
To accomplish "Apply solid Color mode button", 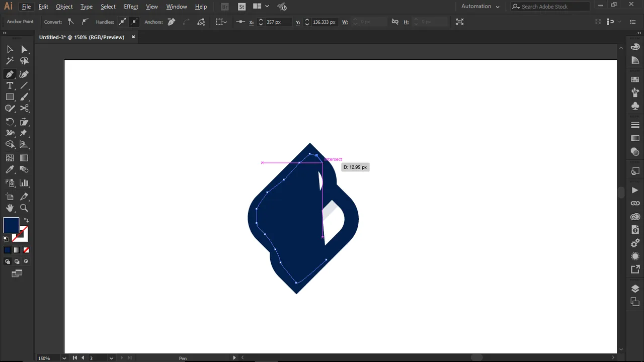I will pos(7,250).
